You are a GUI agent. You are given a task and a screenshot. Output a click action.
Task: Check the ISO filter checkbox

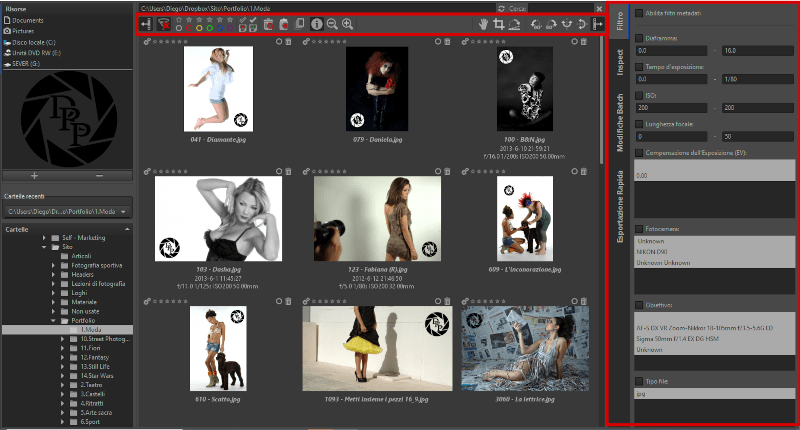pos(639,96)
